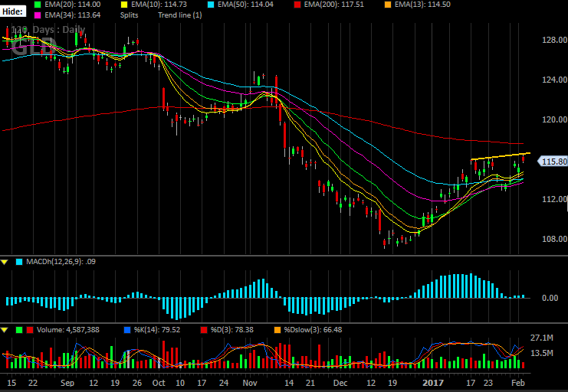Click the red EMA(200) color swatch
Image resolution: width=568 pixels, height=392 pixels.
pyautogui.click(x=297, y=5)
